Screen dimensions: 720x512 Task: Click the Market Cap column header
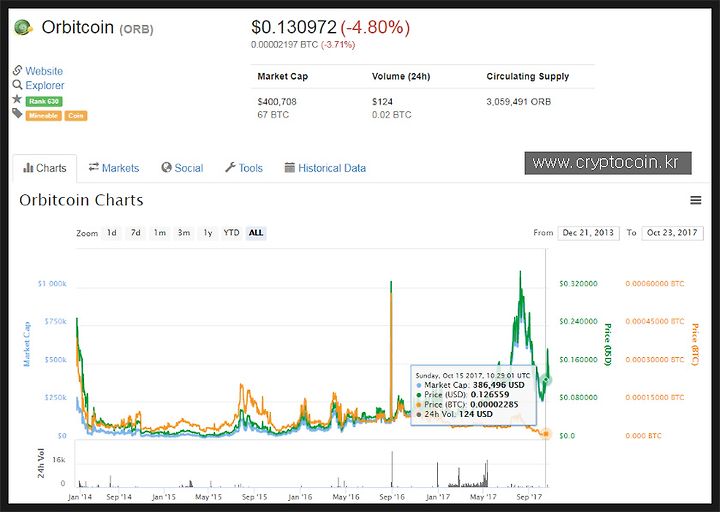coord(282,77)
